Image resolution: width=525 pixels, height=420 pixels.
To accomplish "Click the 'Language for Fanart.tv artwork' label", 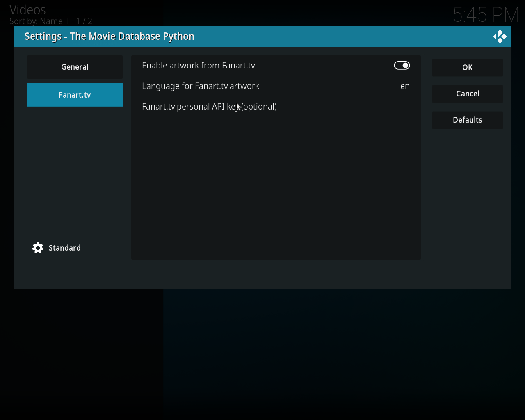I will click(201, 86).
